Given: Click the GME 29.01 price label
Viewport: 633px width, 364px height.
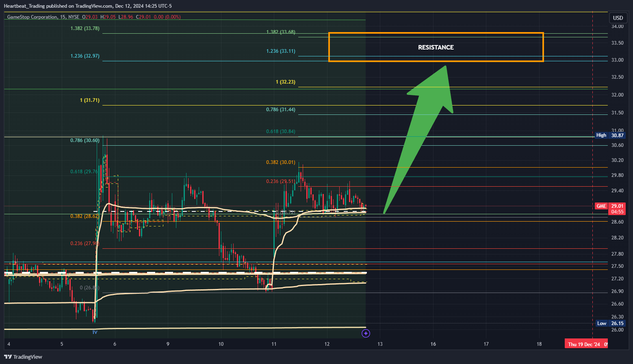Looking at the screenshot, I should [x=610, y=206].
